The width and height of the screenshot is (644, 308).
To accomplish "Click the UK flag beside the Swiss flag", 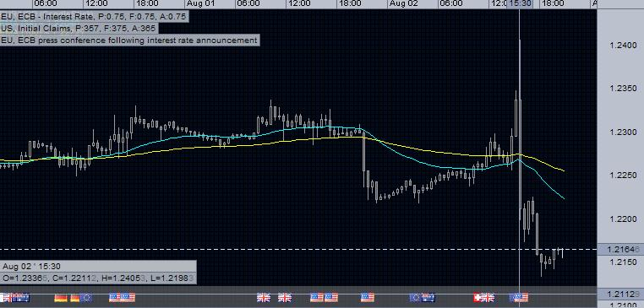I will pos(488,297).
